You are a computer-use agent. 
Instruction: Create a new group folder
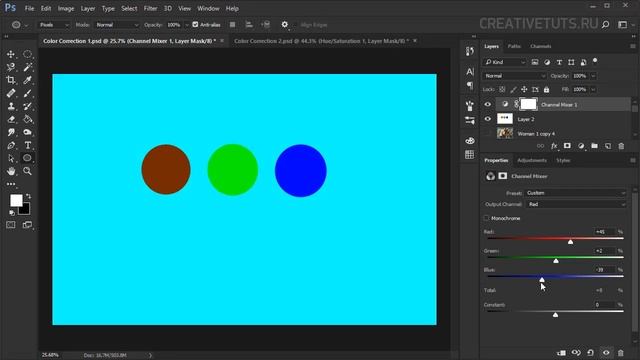(594, 146)
